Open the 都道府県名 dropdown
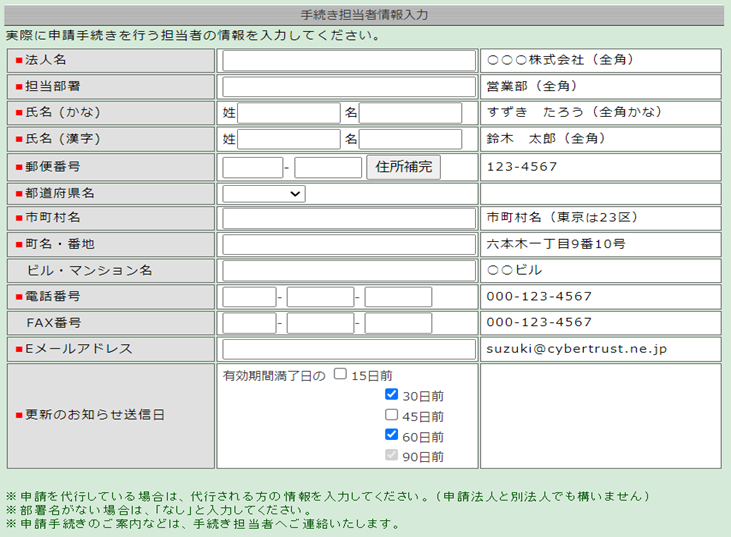The image size is (731, 537). (264, 194)
